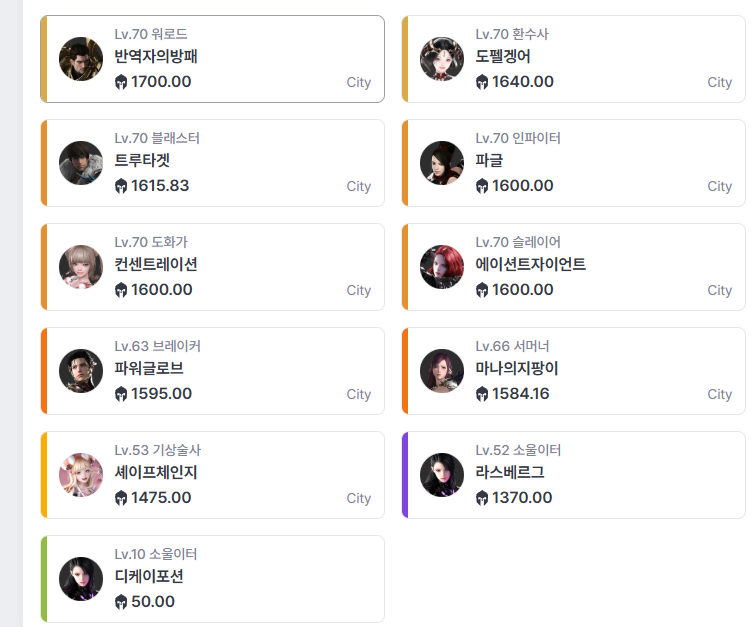Viewport: 754px width, 627px height.
Task: Click the helmet icon beside 1475.00
Action: [x=121, y=498]
